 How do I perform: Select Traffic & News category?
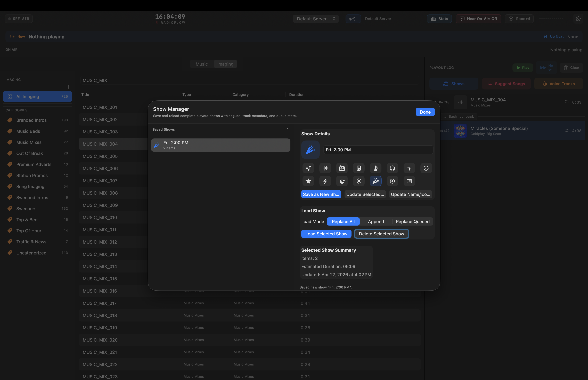click(x=37, y=242)
